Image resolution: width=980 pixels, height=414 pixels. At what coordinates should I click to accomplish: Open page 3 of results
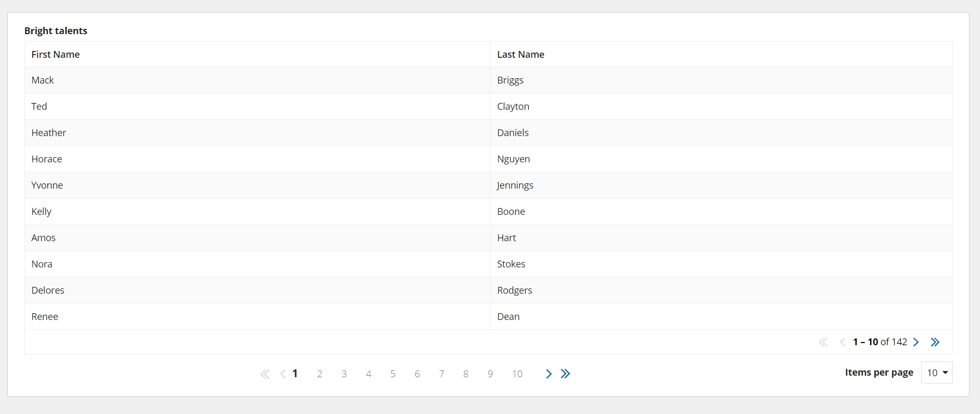344,374
